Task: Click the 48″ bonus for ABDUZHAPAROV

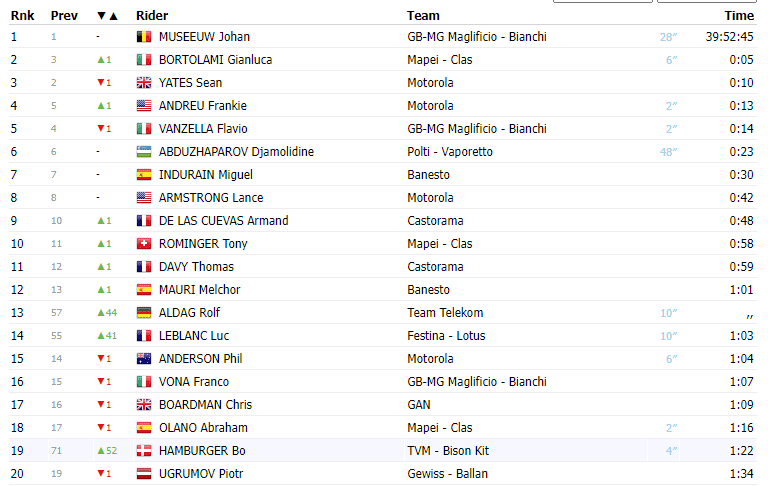Action: coord(668,152)
